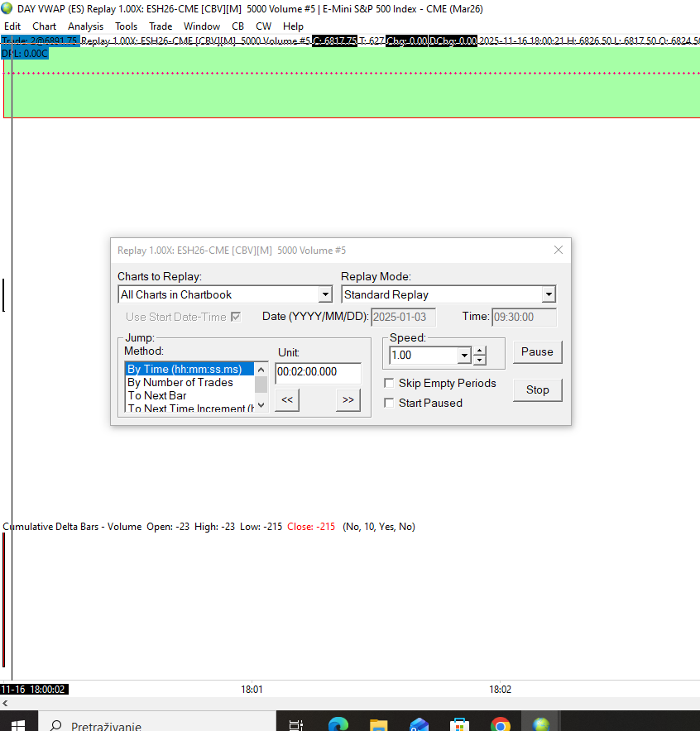Select To Next Bar method
700x731 pixels.
coord(189,395)
